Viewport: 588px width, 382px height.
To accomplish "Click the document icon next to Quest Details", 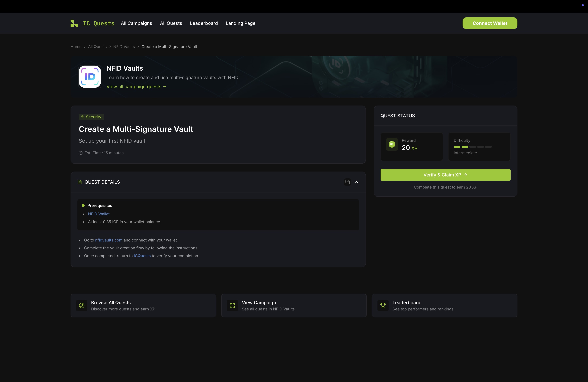I will pyautogui.click(x=80, y=182).
